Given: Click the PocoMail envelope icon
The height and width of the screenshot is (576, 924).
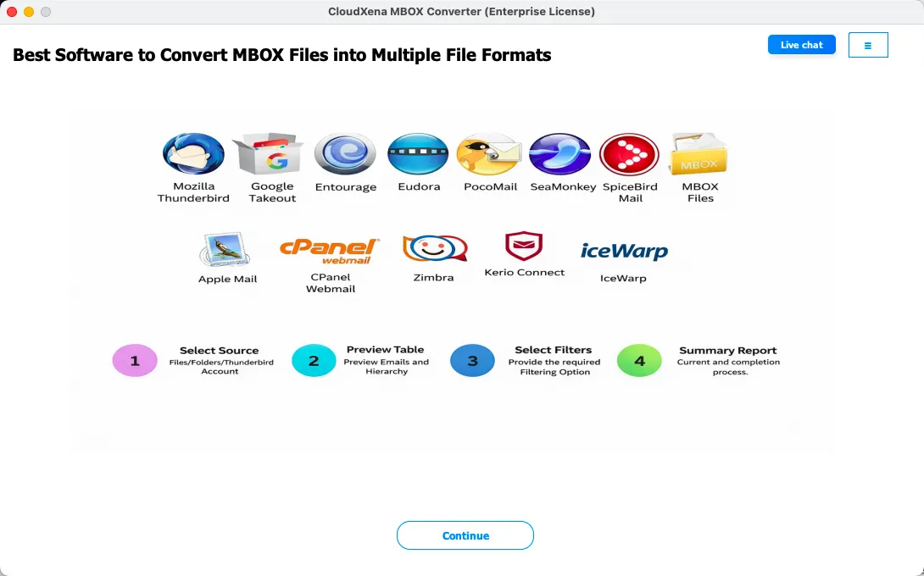Looking at the screenshot, I should tap(489, 154).
